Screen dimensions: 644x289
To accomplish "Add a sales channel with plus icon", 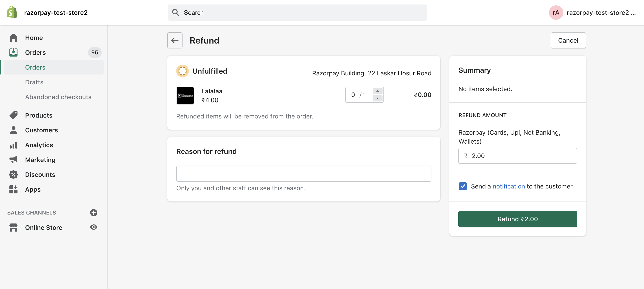I will point(94,212).
